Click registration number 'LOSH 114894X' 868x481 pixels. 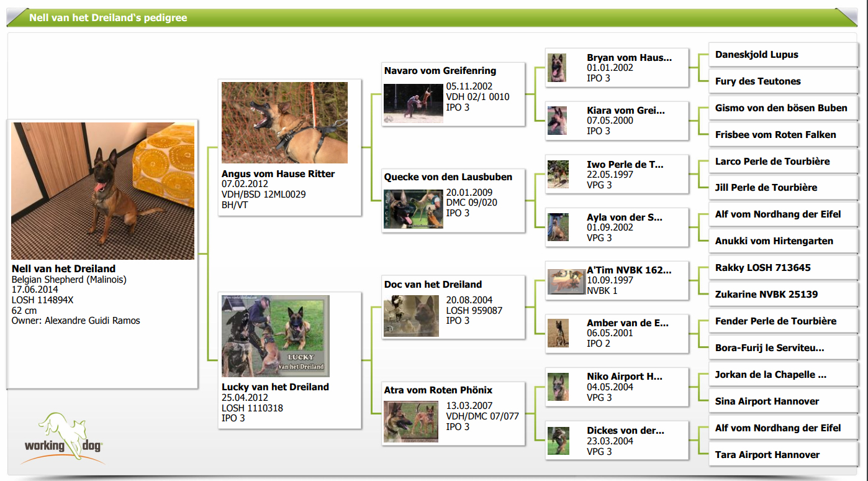point(43,300)
